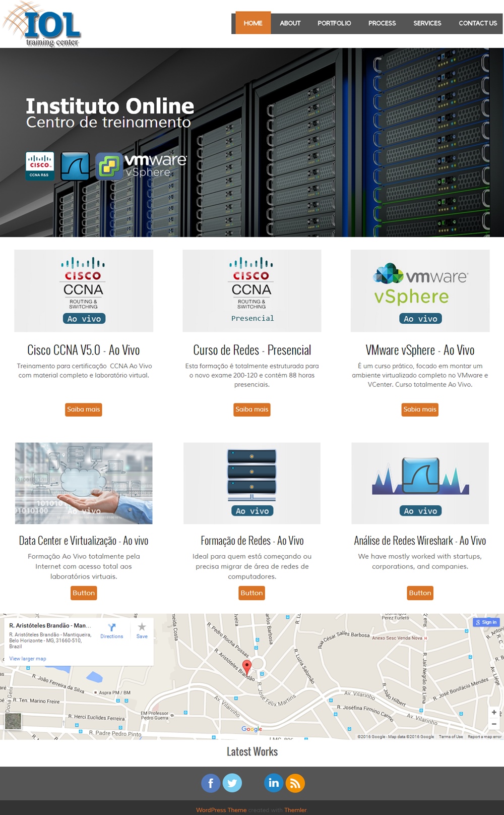Click Sabia mais under VMware vSphere
Image resolution: width=504 pixels, height=815 pixels.
420,410
